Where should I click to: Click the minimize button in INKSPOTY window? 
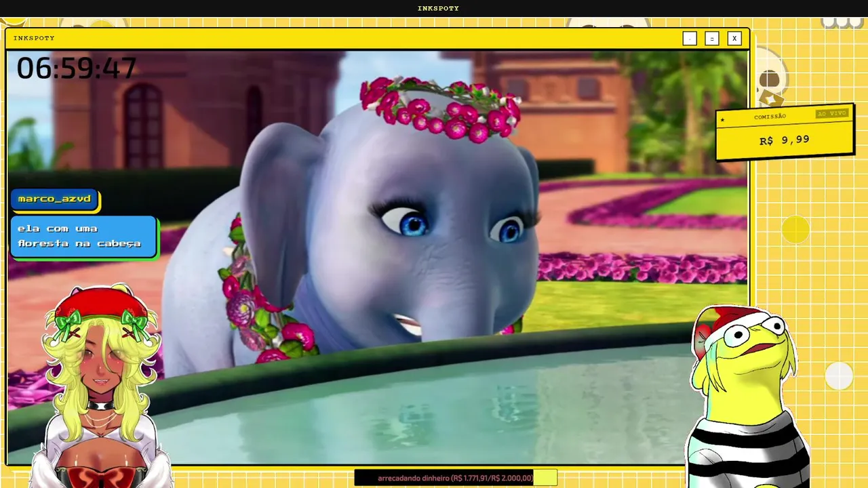690,39
